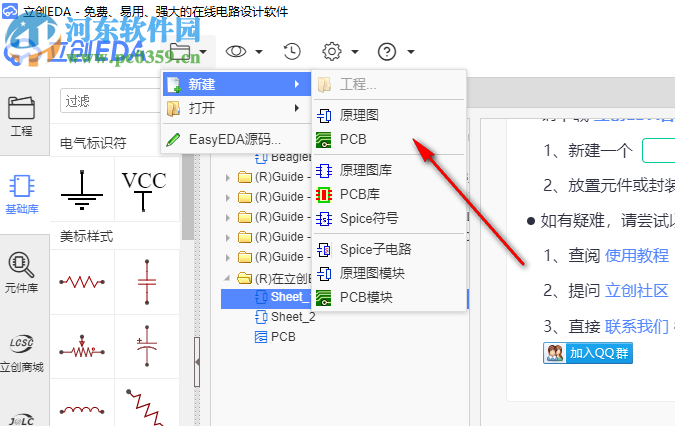Expand the help dropdown arrow

(x=411, y=52)
